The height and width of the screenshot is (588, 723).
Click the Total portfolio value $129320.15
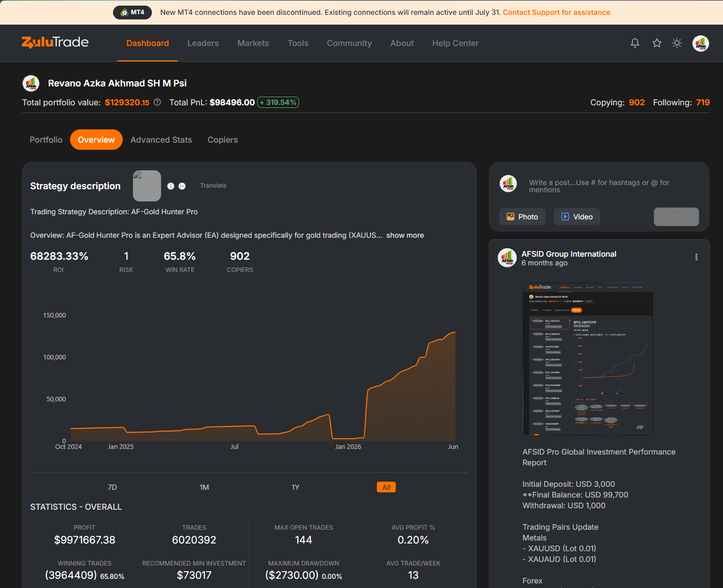coord(127,102)
